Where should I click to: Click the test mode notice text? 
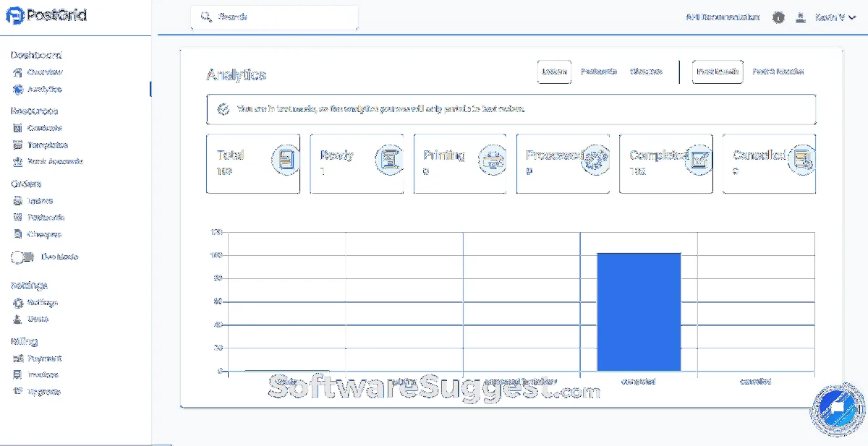point(380,110)
